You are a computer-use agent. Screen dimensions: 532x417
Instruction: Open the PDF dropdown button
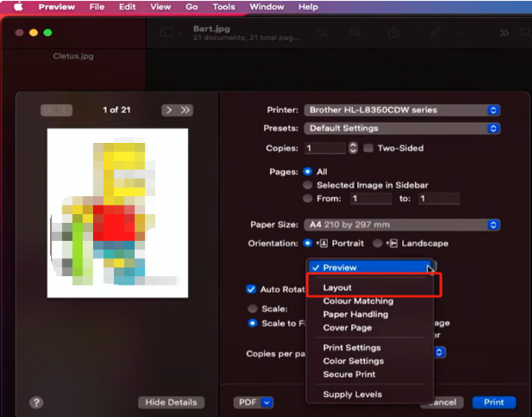(253, 402)
